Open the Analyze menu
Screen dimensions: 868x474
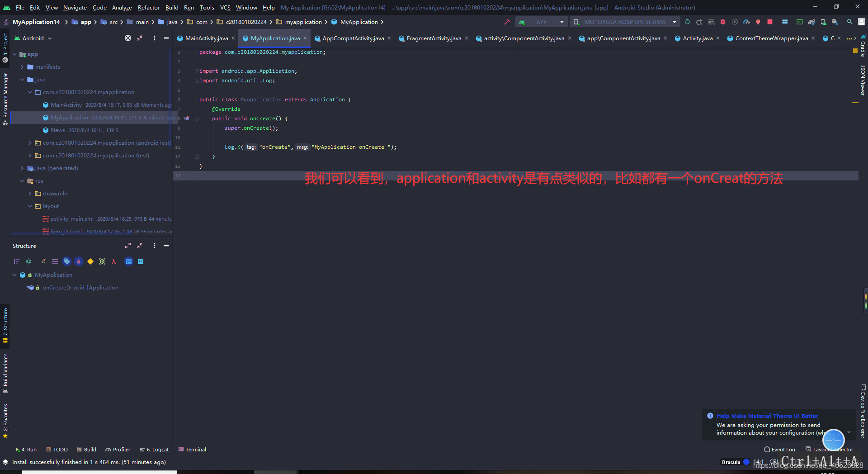pos(122,7)
